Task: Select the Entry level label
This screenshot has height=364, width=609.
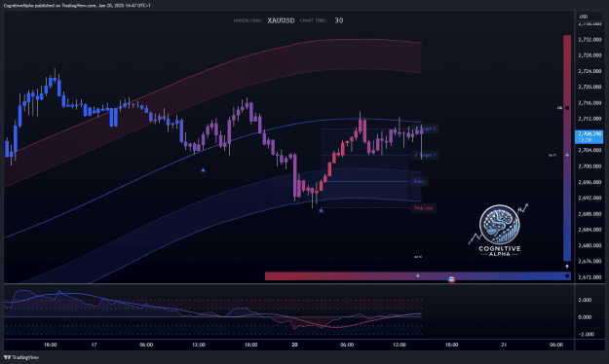Action: [419, 181]
